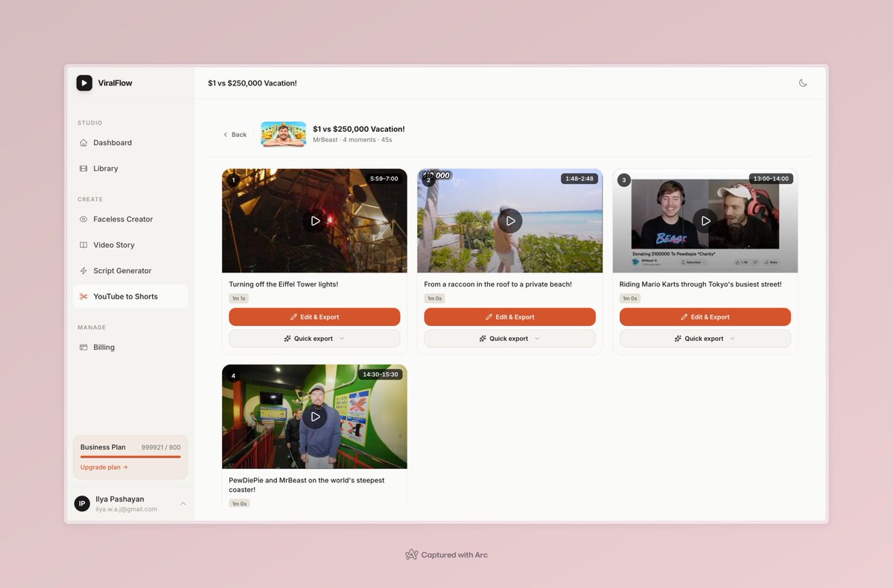893x588 pixels.
Task: Click the 13:00–14:00 timestamp badge
Action: pos(771,179)
